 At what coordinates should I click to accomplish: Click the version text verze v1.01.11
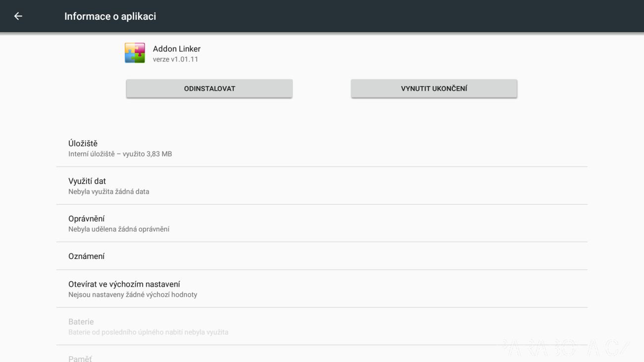pyautogui.click(x=176, y=59)
